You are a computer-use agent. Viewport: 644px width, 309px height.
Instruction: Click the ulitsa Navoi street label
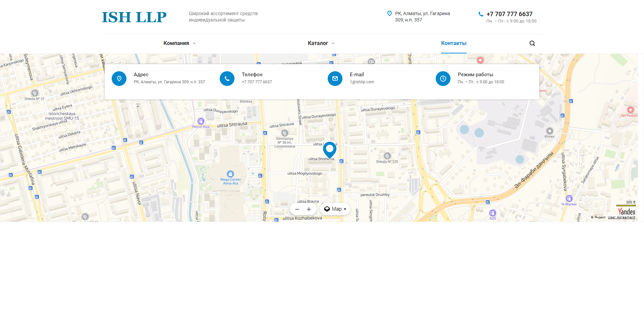[137, 193]
